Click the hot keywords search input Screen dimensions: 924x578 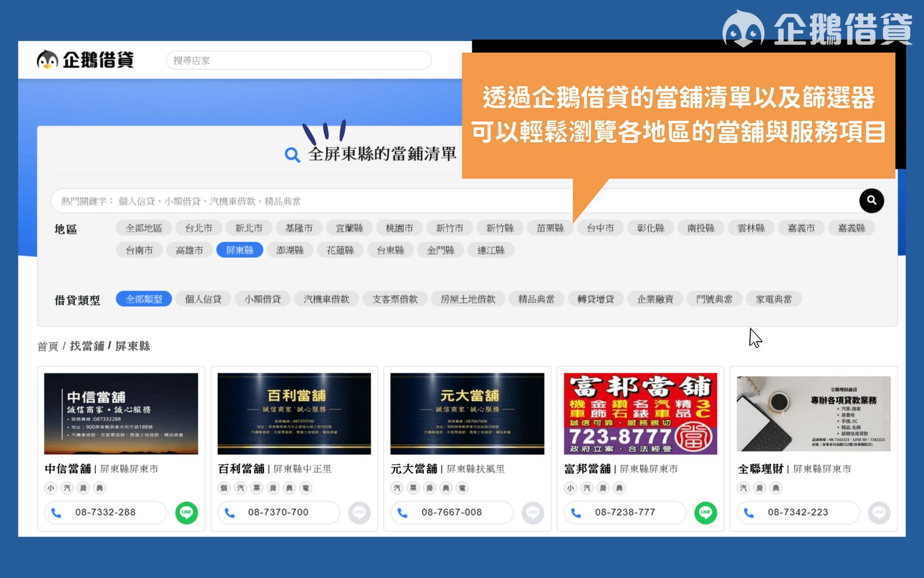pyautogui.click(x=454, y=201)
